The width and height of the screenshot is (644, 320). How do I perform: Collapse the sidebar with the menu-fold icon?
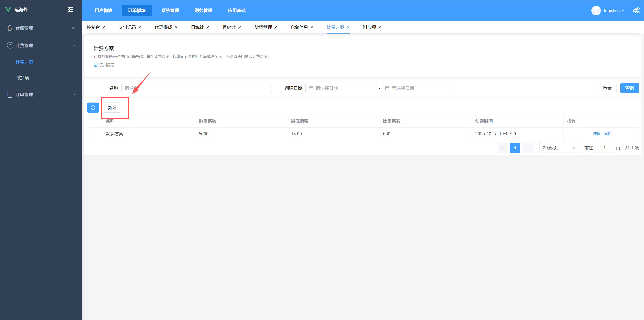pyautogui.click(x=71, y=10)
